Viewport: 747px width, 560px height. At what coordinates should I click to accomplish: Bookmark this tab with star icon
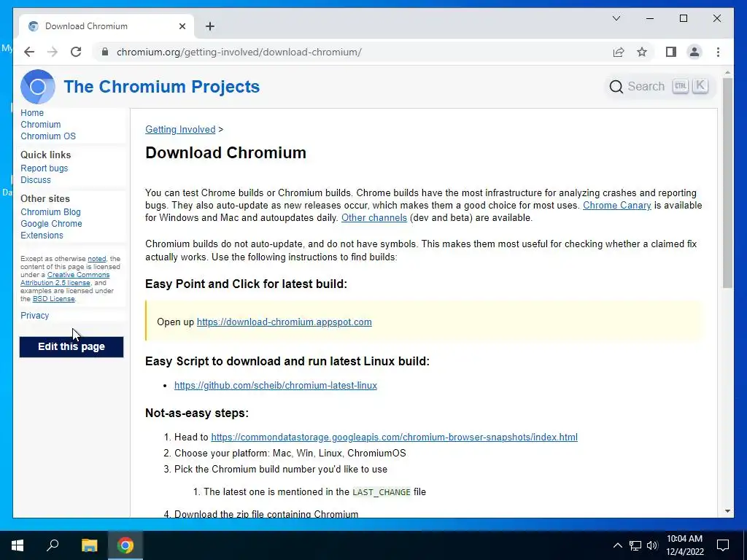(x=642, y=52)
